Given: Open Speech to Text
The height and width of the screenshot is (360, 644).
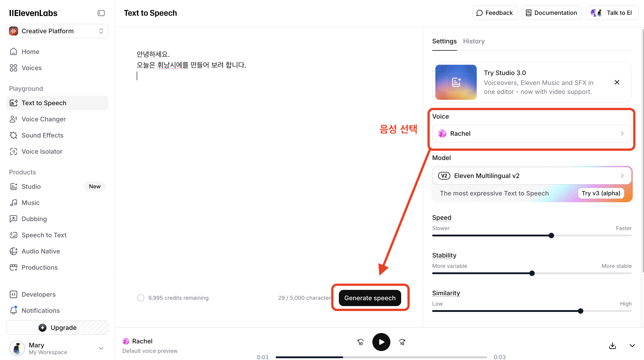Looking at the screenshot, I should (x=44, y=235).
